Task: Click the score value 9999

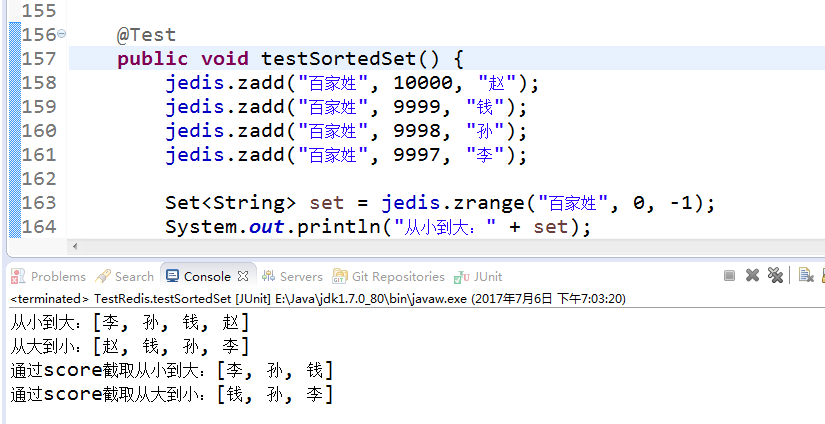Action: coord(417,107)
